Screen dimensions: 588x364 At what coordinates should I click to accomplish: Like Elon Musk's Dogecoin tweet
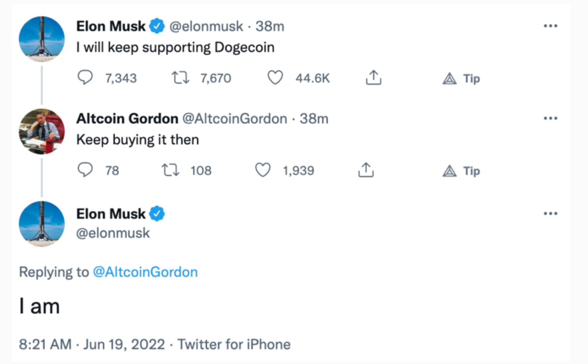[x=275, y=78]
